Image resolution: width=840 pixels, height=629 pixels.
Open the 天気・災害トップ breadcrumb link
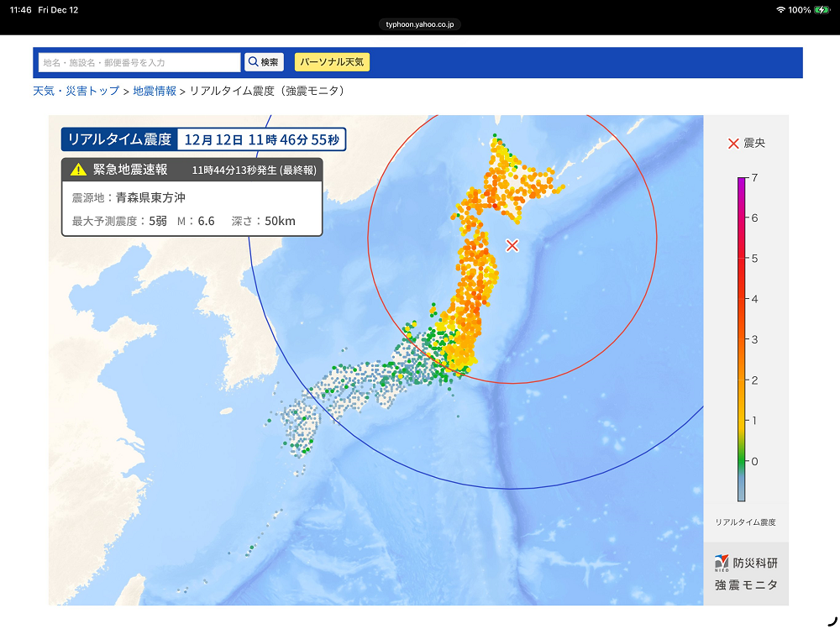(76, 91)
